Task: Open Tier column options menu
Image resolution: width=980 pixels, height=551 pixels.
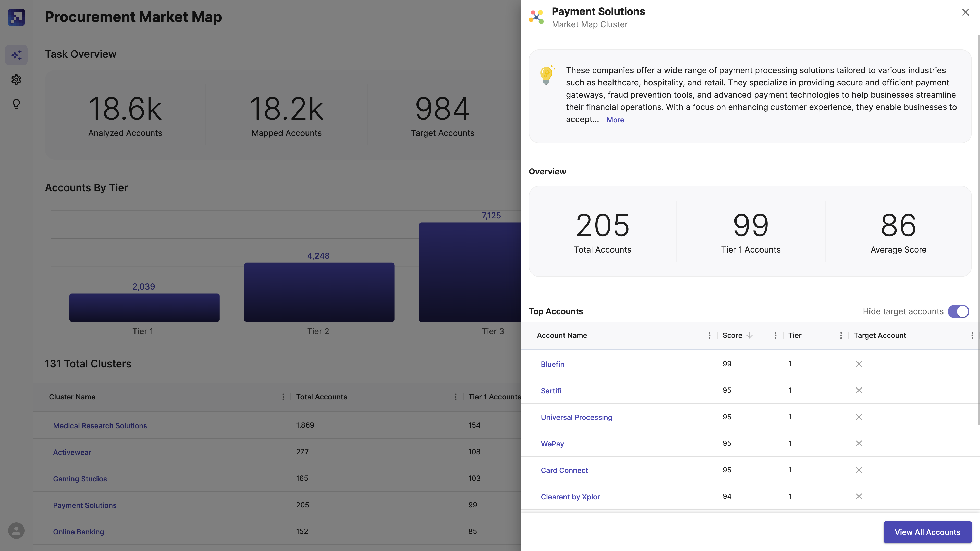Action: coord(841,335)
